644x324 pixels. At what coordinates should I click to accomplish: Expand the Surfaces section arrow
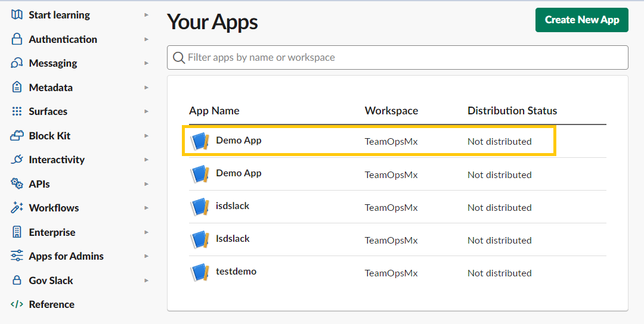146,111
